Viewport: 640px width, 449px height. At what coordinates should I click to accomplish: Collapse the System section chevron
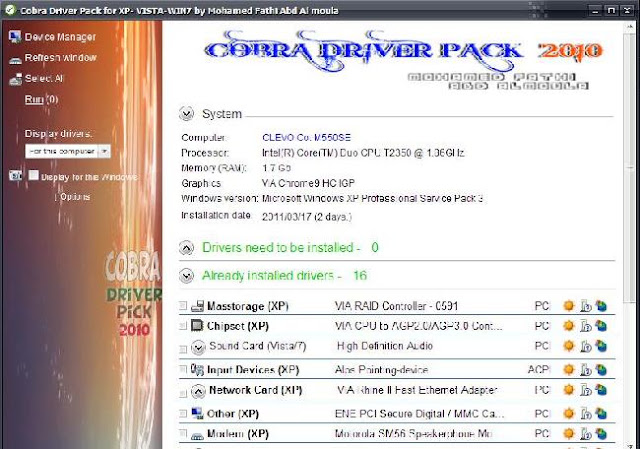click(x=187, y=113)
